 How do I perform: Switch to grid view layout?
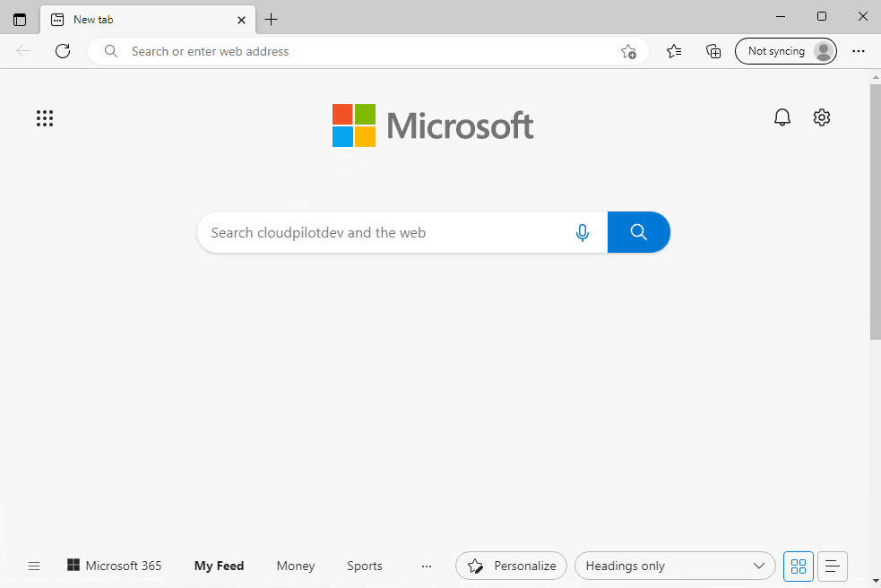(799, 566)
